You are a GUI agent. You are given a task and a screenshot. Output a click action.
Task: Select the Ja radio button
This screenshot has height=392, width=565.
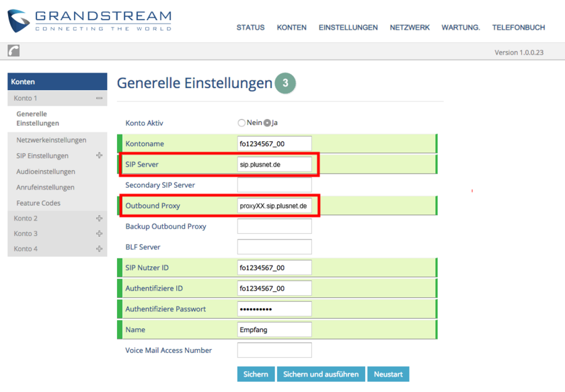267,123
